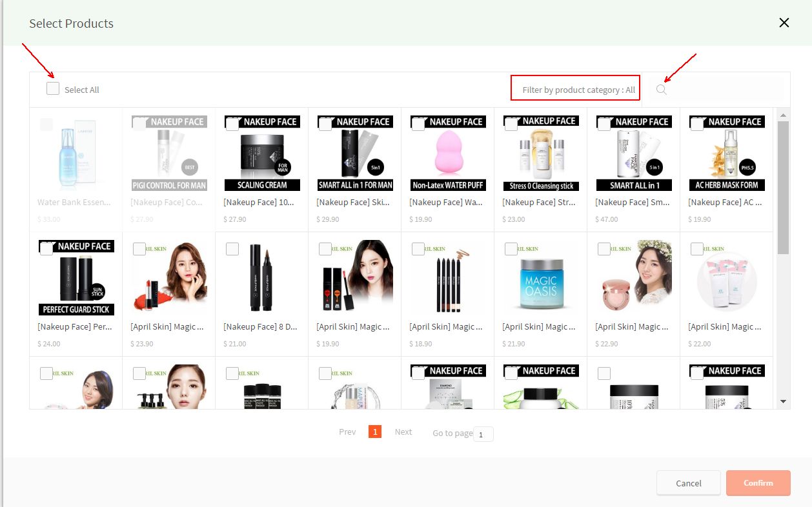Click the Magic Oasis jar image

pos(541,278)
